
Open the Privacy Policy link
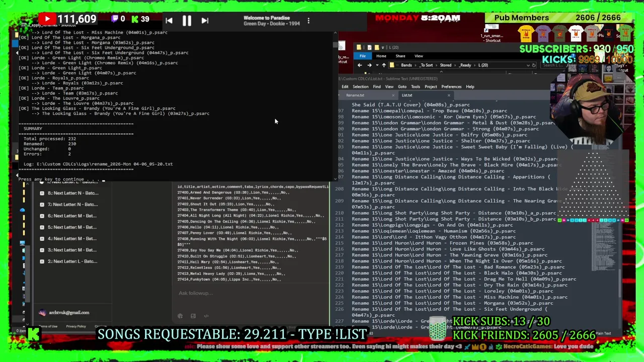76,327
